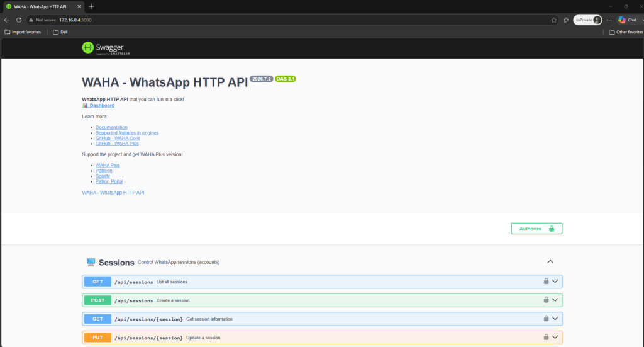
Task: Open GitHub - WAHA Plus link
Action: tap(117, 144)
